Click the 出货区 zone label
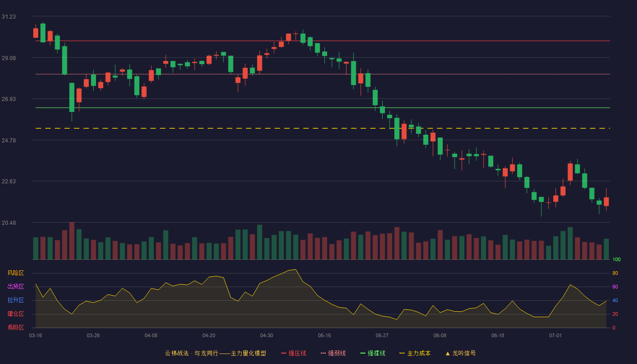This screenshot has height=364, width=637. coord(15,287)
